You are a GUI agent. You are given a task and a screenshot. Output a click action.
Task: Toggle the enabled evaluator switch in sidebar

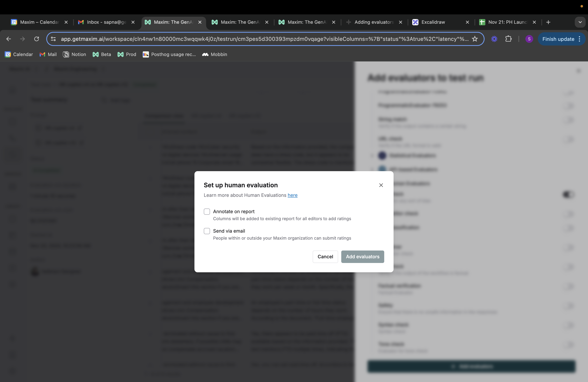[568, 195]
